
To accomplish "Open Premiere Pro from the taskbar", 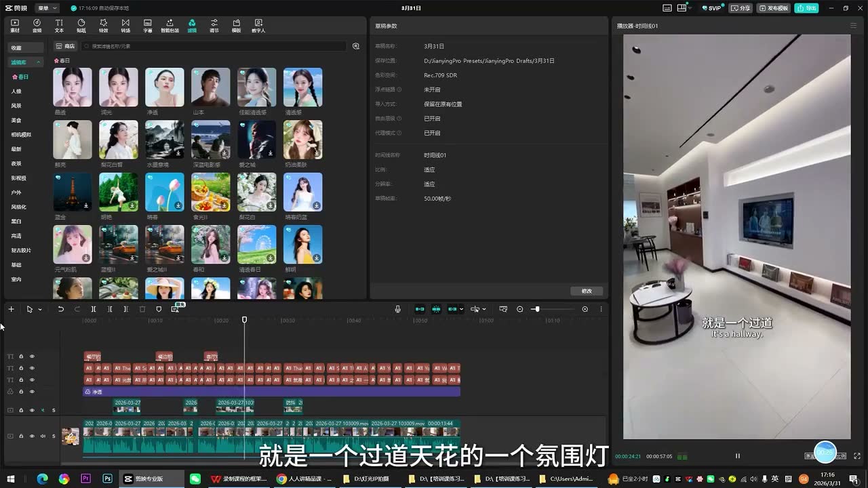I will point(85,479).
